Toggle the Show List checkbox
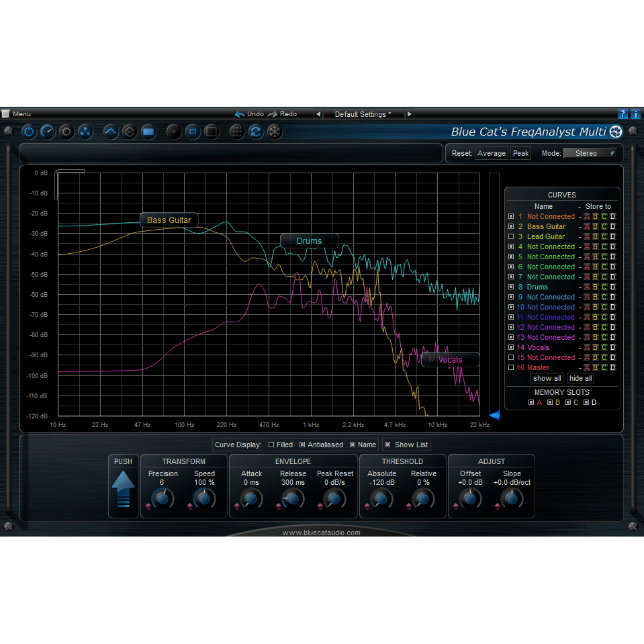644x644 pixels. coord(387,445)
